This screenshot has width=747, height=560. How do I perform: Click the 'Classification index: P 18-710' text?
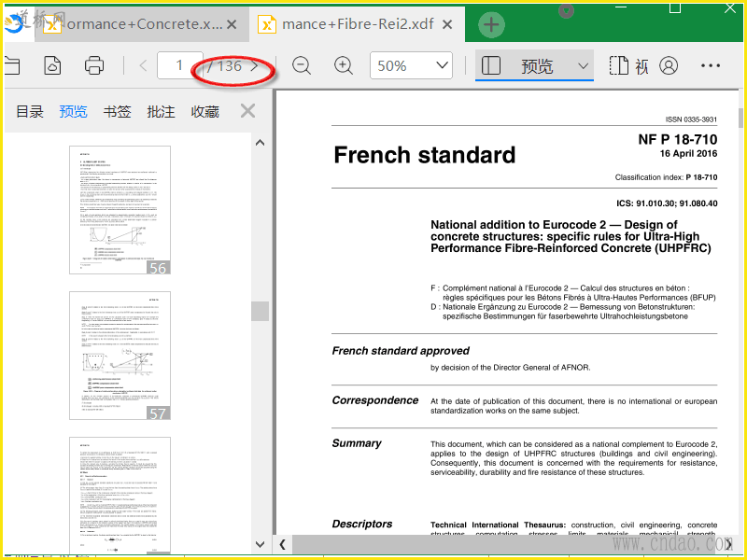click(x=666, y=177)
